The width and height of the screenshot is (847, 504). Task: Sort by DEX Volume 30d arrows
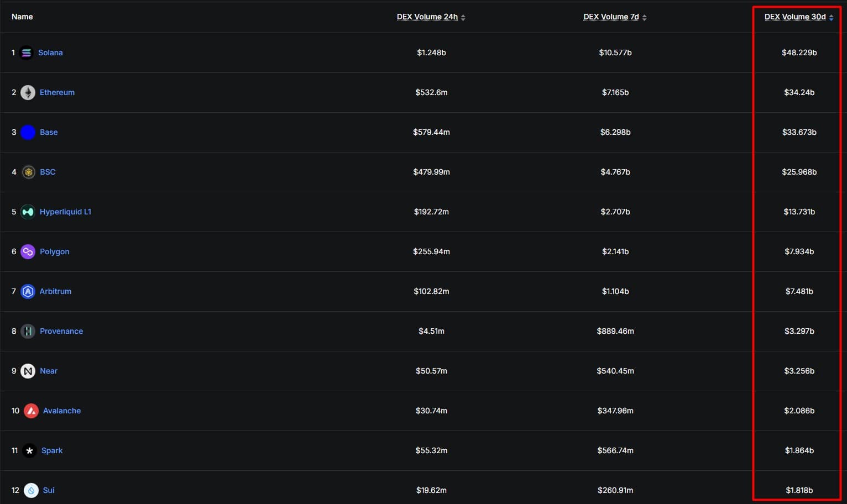pyautogui.click(x=831, y=18)
